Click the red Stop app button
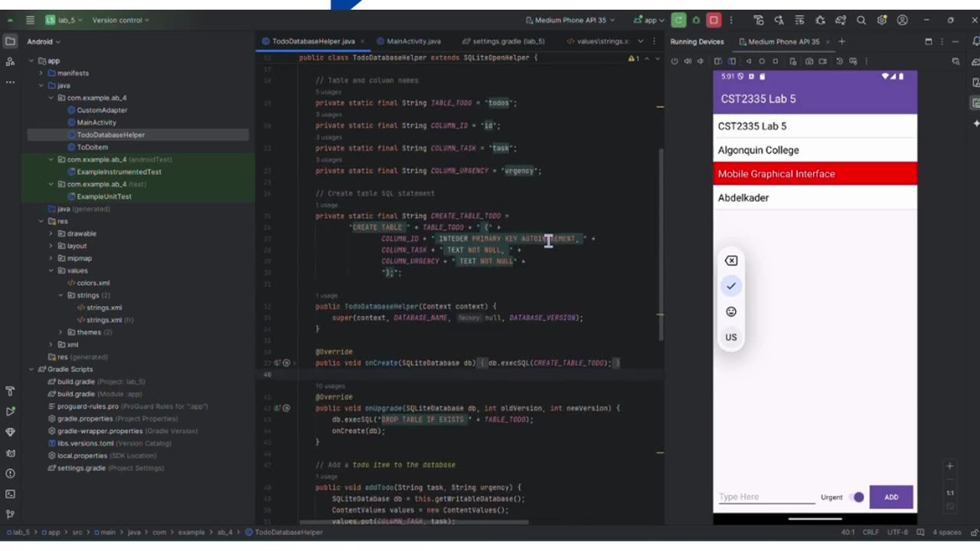 [x=714, y=20]
